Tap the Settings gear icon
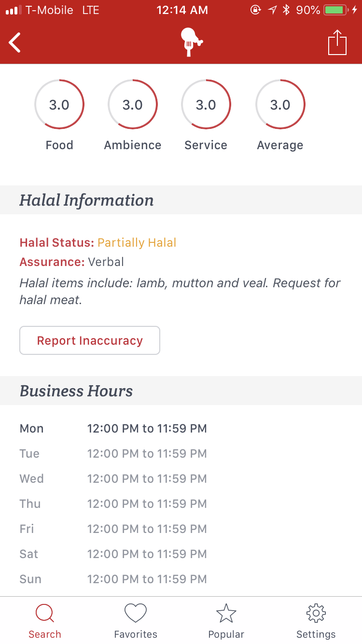The width and height of the screenshot is (362, 644). (x=316, y=614)
